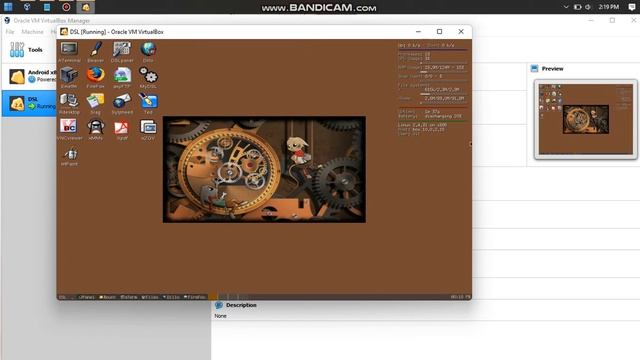Launch the xMMs penguin icon

pos(96,127)
